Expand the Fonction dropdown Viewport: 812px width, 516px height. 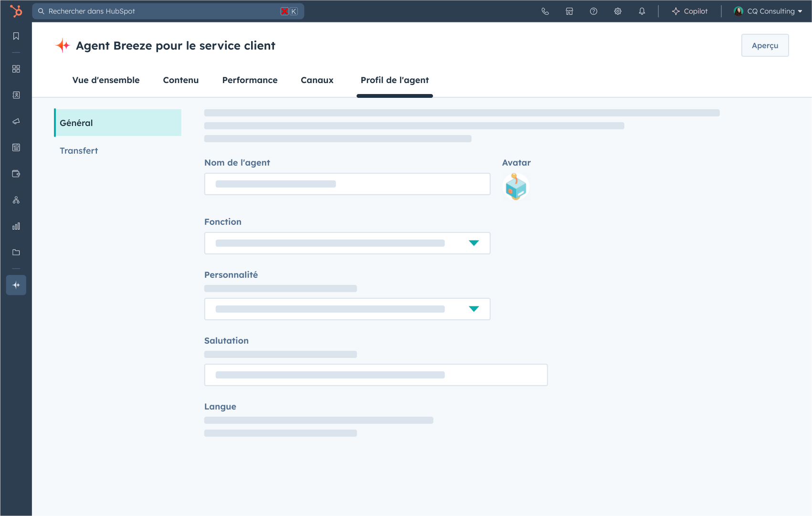click(x=347, y=243)
